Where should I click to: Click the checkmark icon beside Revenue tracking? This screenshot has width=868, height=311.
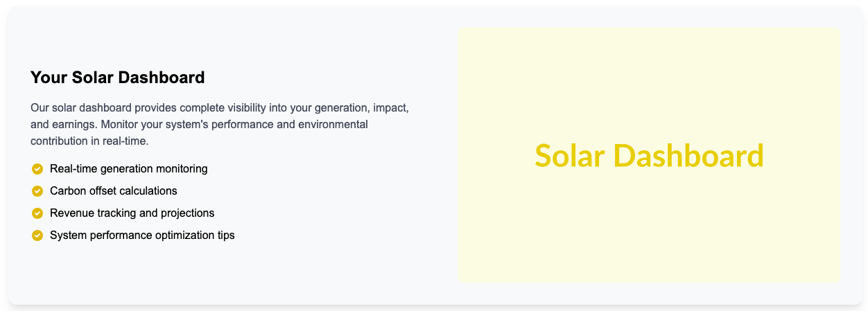37,213
